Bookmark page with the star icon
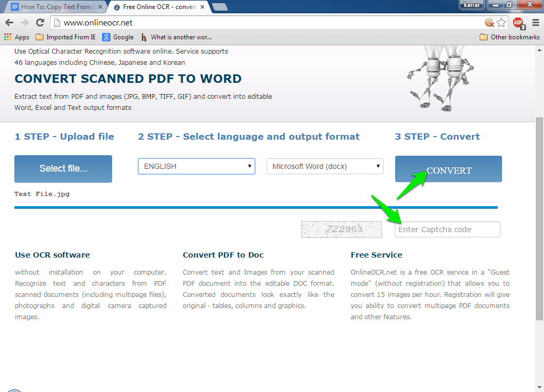This screenshot has height=392, width=544. 501,23
